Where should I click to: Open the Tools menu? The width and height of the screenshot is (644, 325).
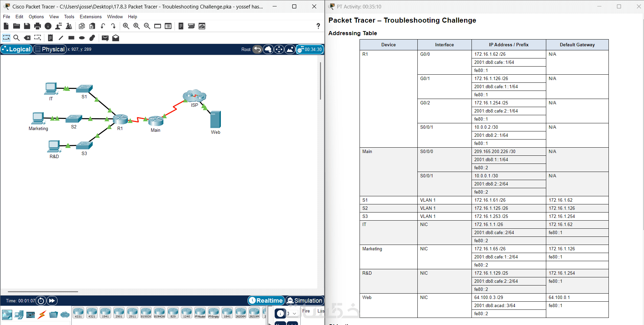(69, 17)
